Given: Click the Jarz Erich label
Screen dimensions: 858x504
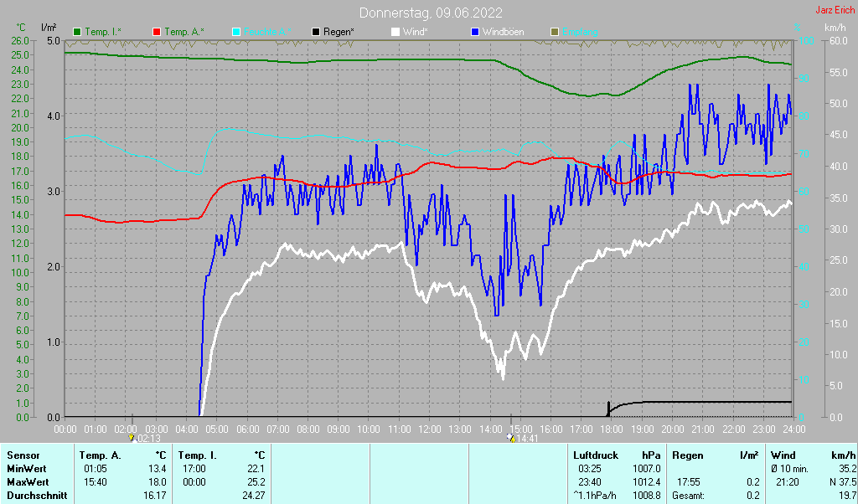Looking at the screenshot, I should pos(835,11).
